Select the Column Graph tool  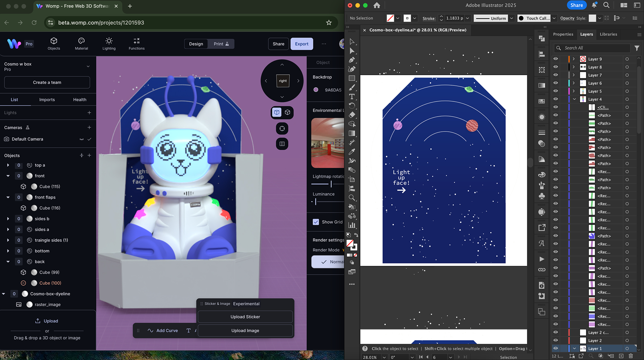tap(352, 225)
